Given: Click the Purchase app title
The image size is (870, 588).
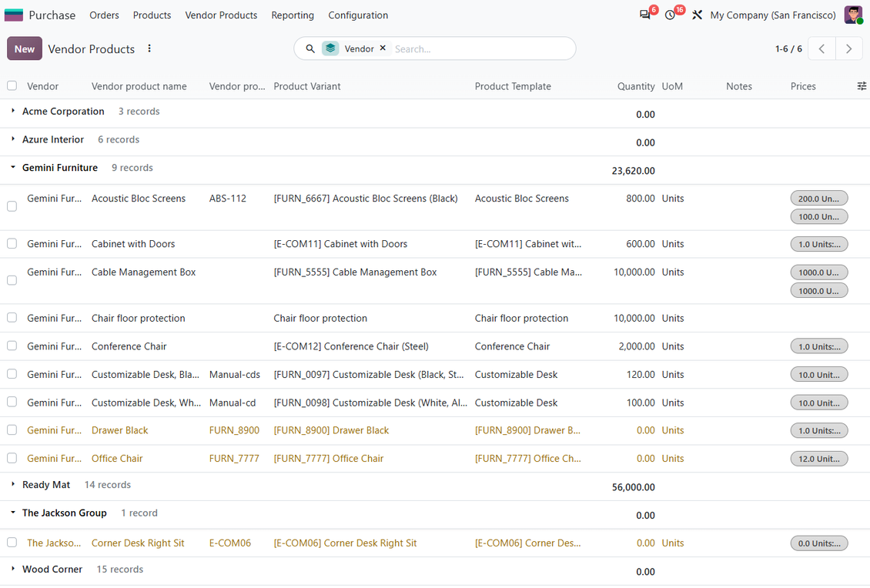Looking at the screenshot, I should (x=52, y=15).
